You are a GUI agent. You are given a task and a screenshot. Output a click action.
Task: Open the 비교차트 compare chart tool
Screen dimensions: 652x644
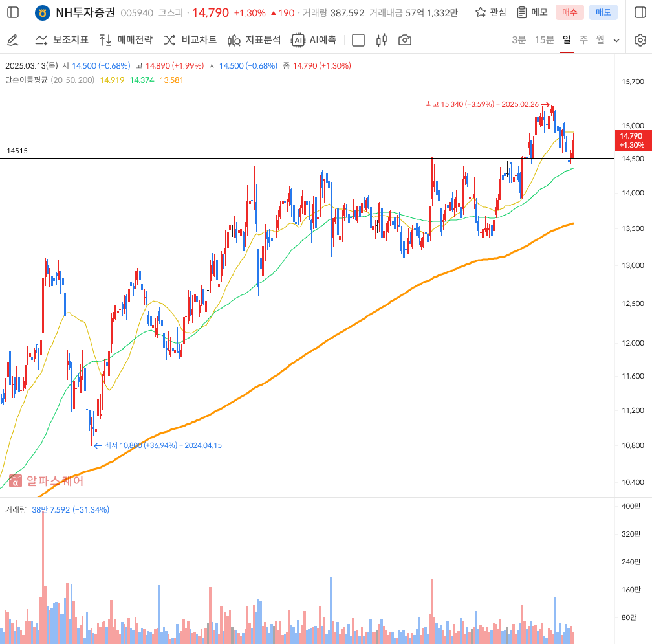(190, 40)
